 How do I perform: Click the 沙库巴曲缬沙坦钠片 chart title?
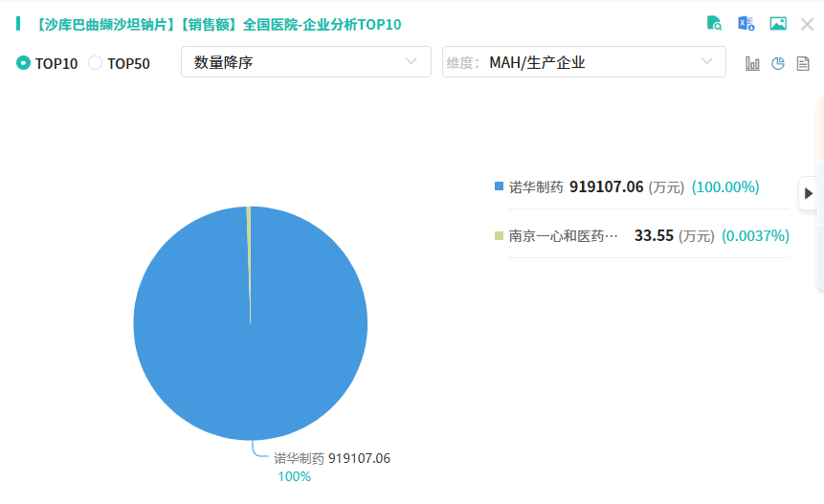pos(218,25)
